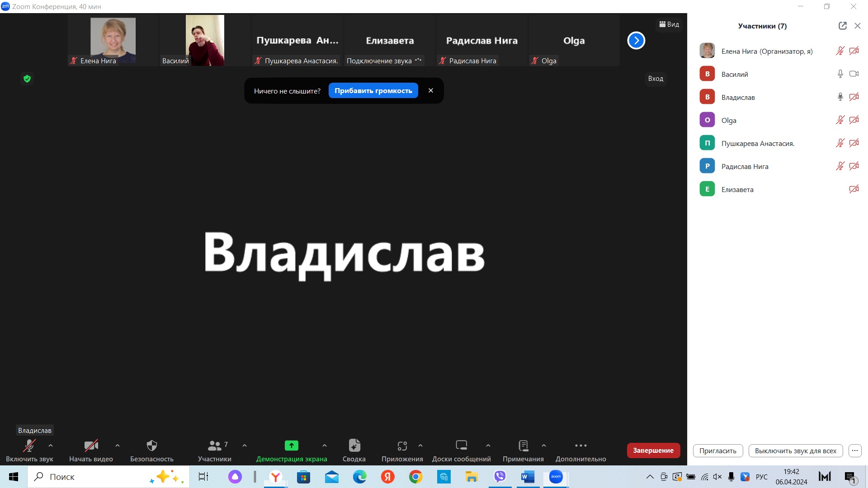868x488 pixels.
Task: Expand video options arrow beside camera
Action: point(118,446)
